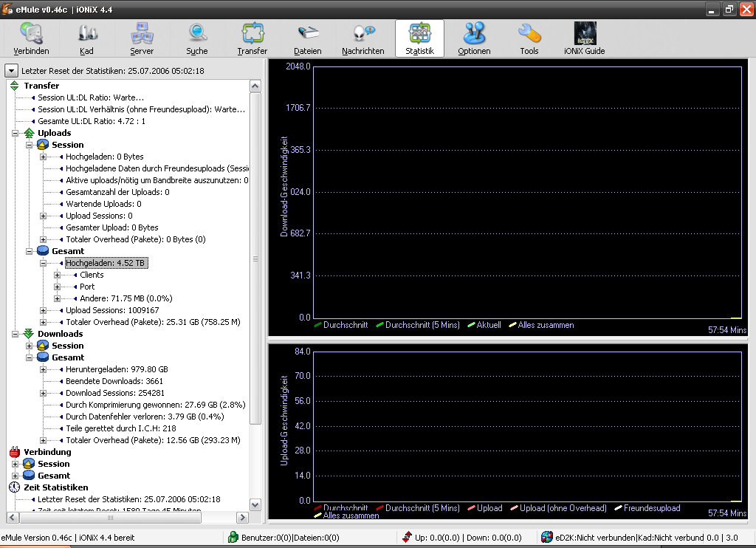Click the tree scroll up arrow
756x548 pixels.
(x=255, y=86)
